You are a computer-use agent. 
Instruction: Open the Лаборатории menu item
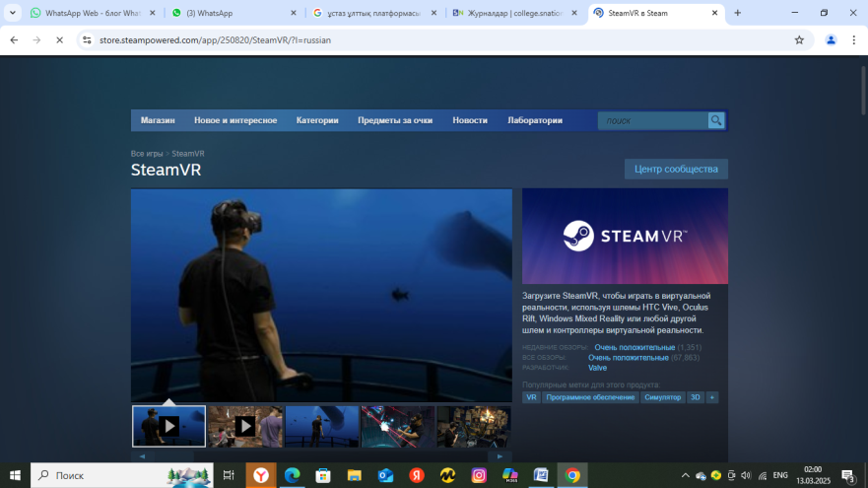tap(535, 120)
